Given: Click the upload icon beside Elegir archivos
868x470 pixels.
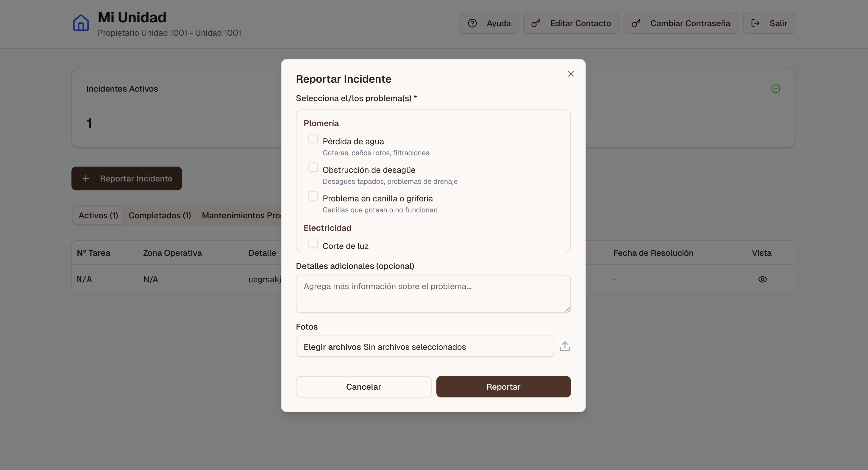Looking at the screenshot, I should pos(565,346).
